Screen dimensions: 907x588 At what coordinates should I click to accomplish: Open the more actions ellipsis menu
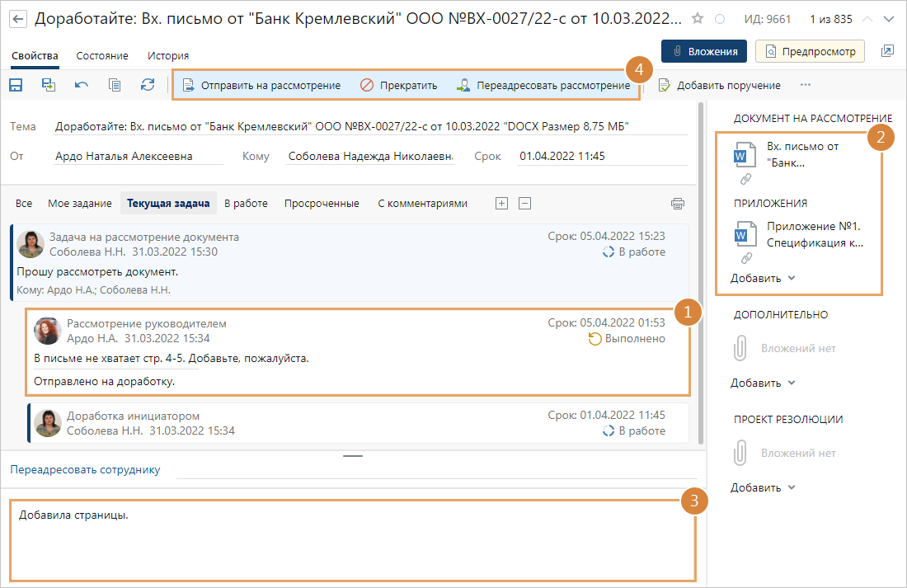tap(806, 85)
